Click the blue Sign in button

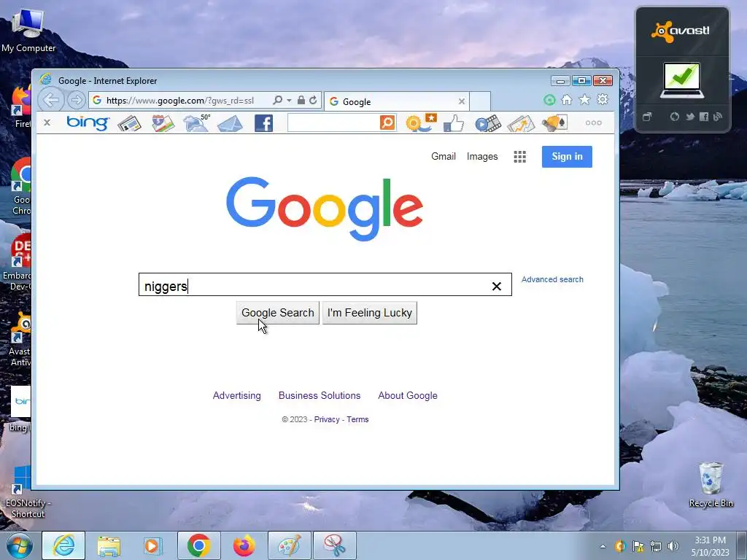(x=567, y=157)
